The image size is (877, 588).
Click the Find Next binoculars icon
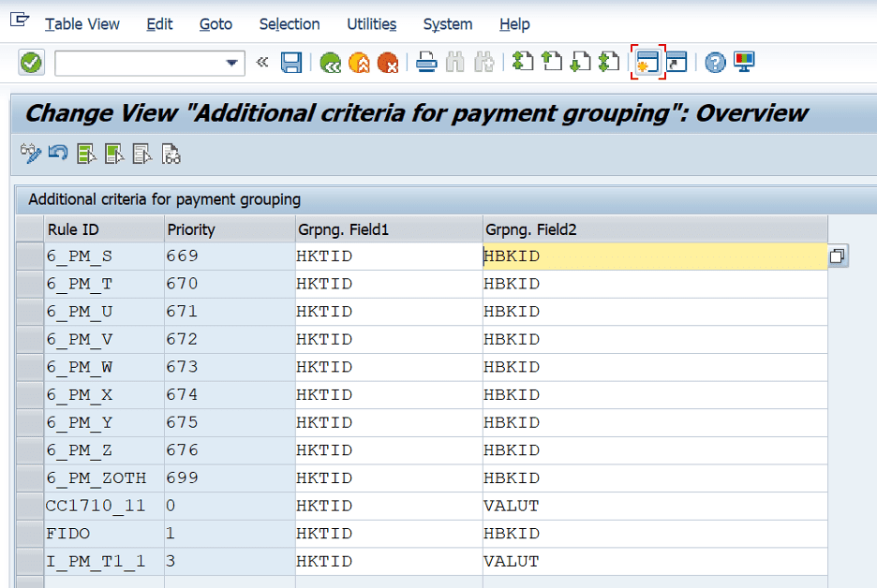(483, 62)
